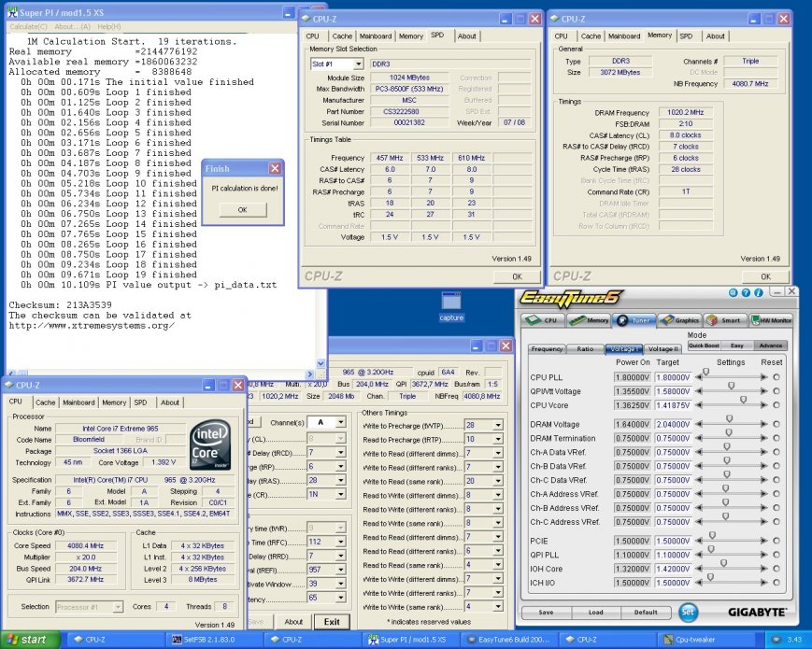This screenshot has height=649, width=812.
Task: Select Advance mode in EasyTune6
Action: (771, 346)
